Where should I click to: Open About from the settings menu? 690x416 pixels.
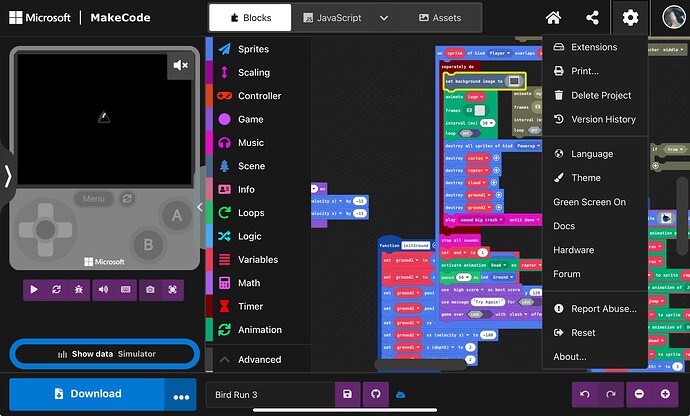[595, 357]
